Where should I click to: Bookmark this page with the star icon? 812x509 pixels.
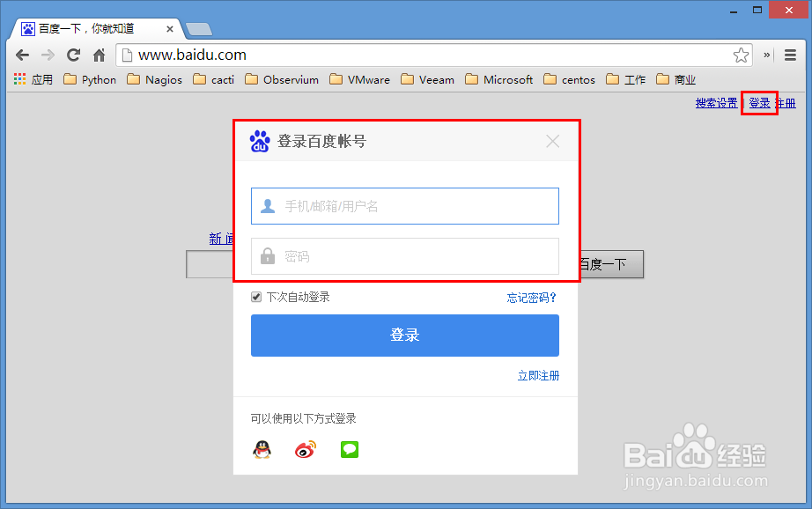coord(741,55)
